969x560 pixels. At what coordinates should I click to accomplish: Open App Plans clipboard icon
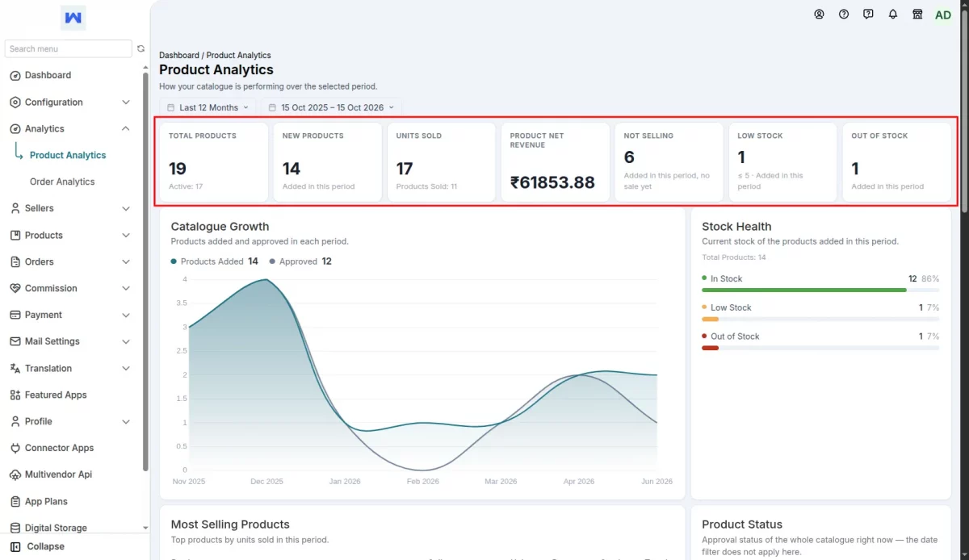tap(15, 502)
